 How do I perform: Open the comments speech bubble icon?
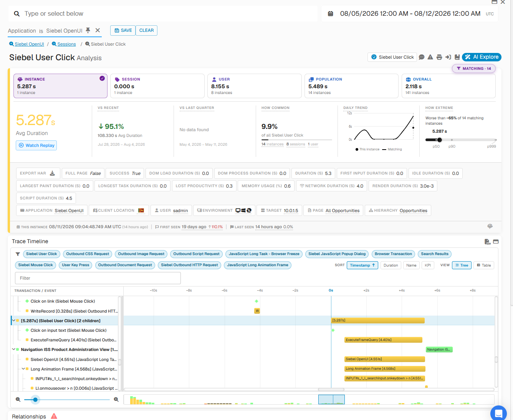[422, 57]
